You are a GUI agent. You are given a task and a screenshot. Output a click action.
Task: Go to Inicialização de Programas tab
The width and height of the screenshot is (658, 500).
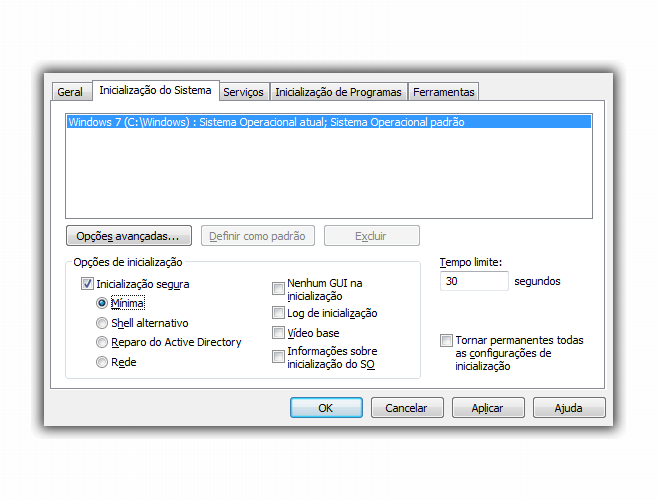338,92
